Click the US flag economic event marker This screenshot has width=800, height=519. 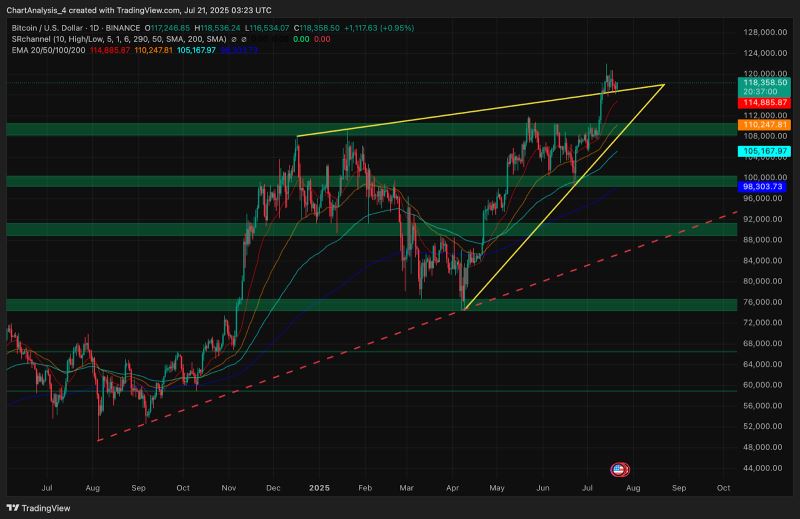pos(618,469)
